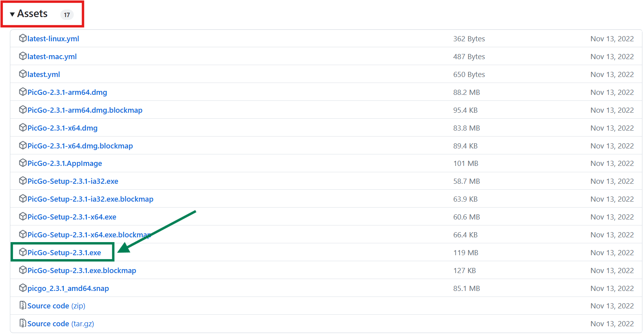Click the date in the PicGo-2.3.1.AppImage row
Screen dimensions: 644x335
coord(612,163)
